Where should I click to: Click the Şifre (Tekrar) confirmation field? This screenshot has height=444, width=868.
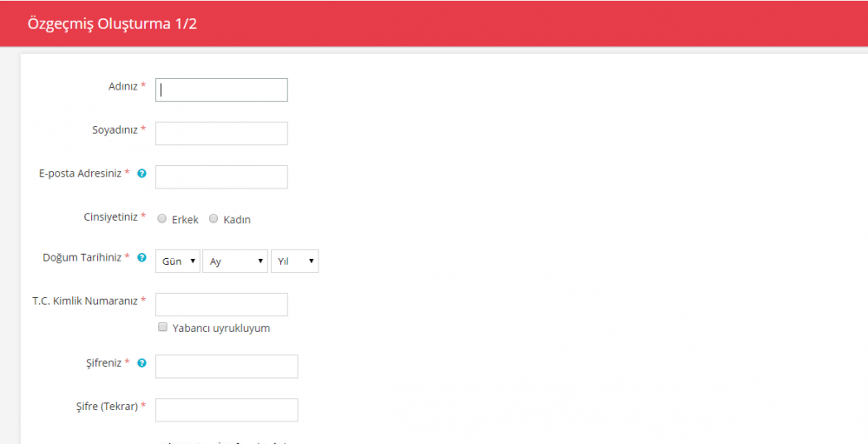point(227,409)
